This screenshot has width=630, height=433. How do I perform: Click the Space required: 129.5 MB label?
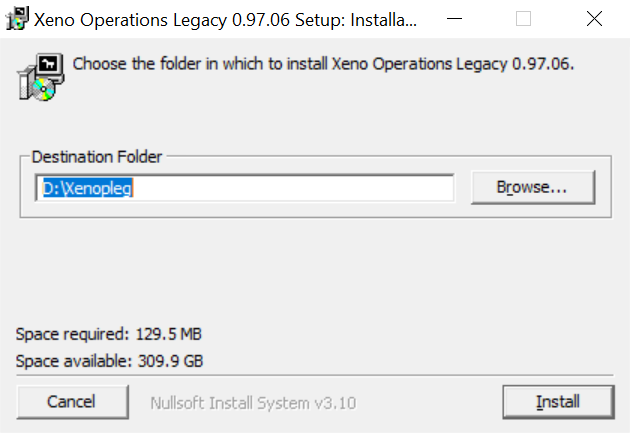(108, 334)
